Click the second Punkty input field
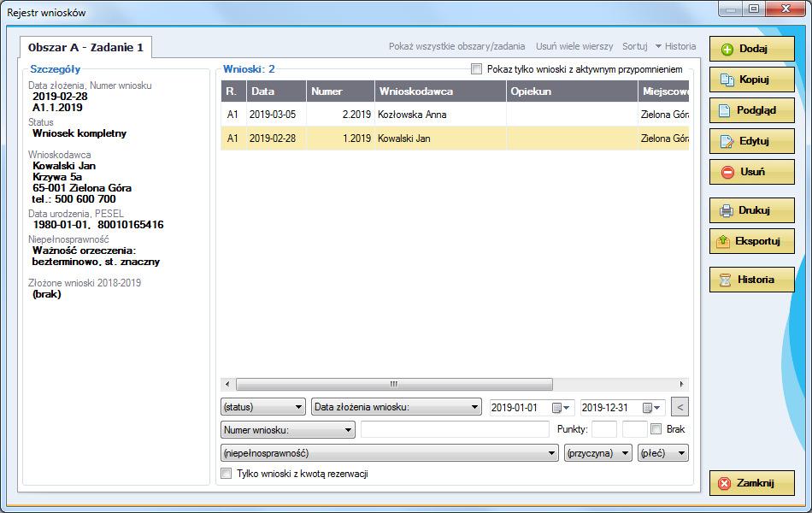This screenshot has width=812, height=513. pos(635,429)
